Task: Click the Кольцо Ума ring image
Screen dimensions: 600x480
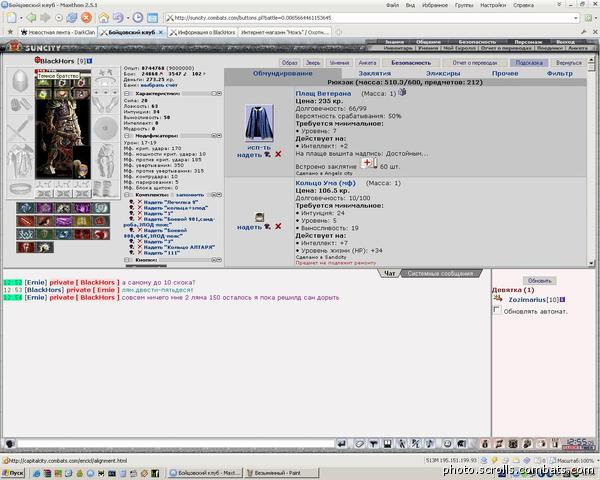Action: (x=259, y=217)
